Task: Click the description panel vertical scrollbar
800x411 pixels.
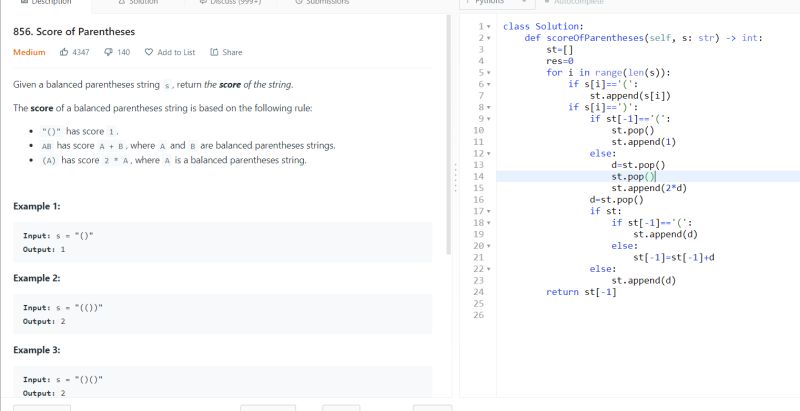Action: tap(448, 135)
